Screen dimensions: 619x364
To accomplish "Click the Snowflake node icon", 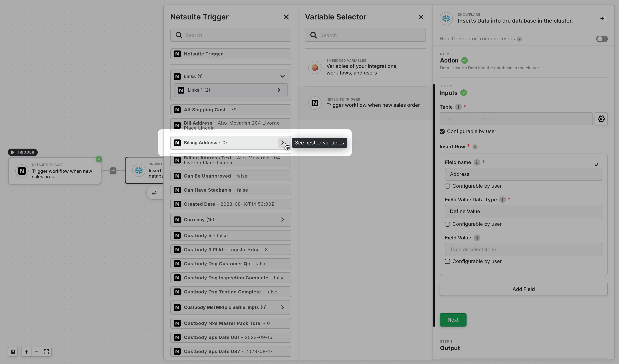I will (139, 170).
